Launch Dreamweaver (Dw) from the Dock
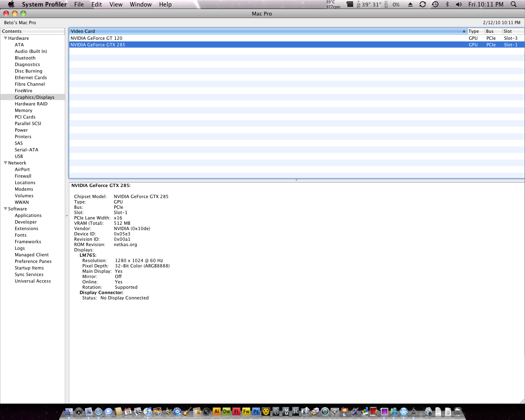Screen dimensions: 525x420 click(x=226, y=411)
